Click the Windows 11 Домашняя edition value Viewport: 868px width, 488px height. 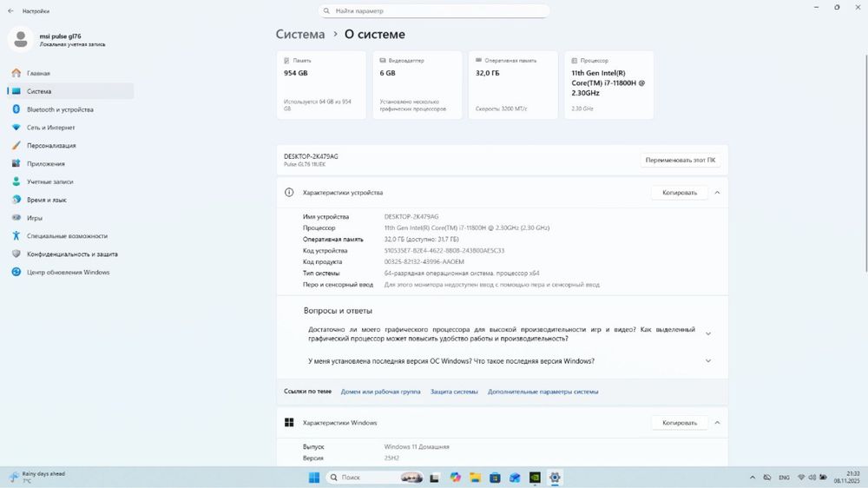[417, 447]
